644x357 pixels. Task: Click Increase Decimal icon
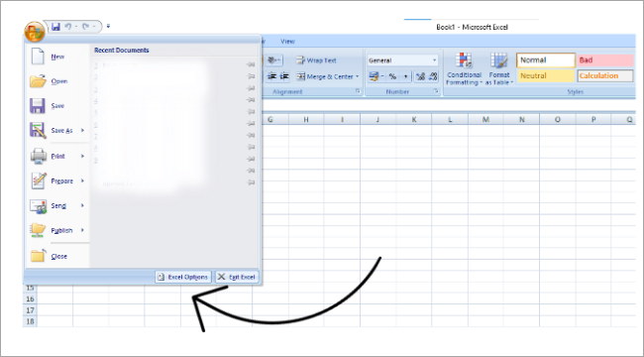coord(420,76)
